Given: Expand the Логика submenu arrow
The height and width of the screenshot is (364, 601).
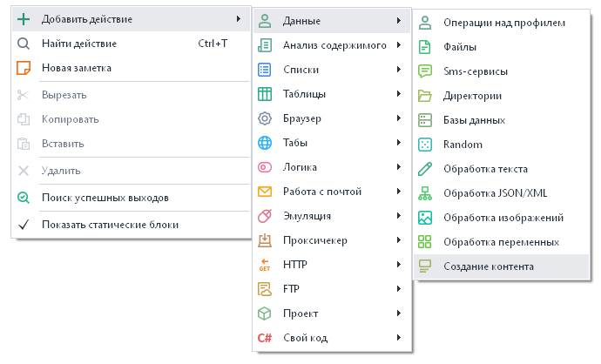Looking at the screenshot, I should 398,167.
